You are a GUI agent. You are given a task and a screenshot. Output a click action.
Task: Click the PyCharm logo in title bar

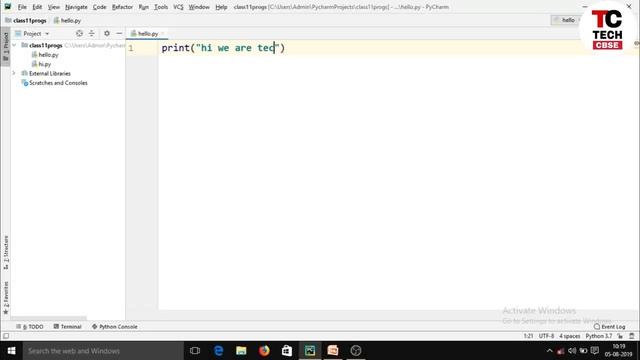[x=7, y=7]
